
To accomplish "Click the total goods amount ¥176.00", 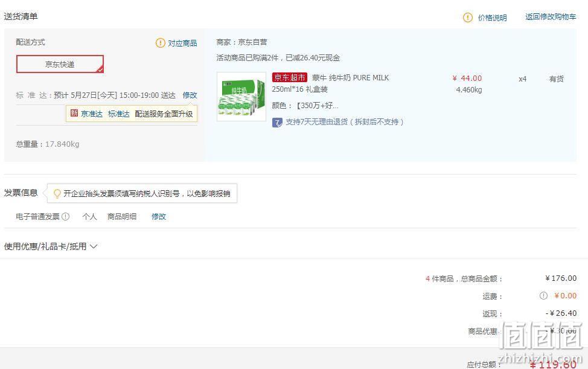I will [x=561, y=278].
